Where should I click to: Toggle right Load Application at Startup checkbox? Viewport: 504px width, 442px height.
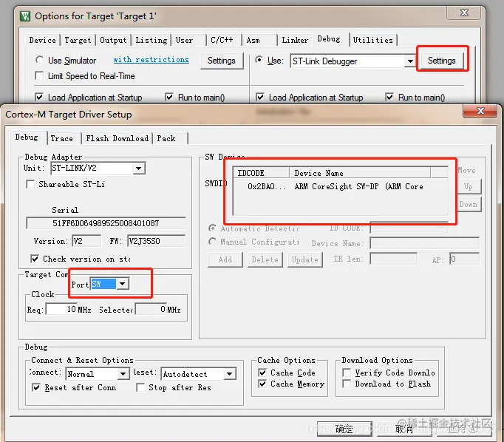tap(260, 97)
